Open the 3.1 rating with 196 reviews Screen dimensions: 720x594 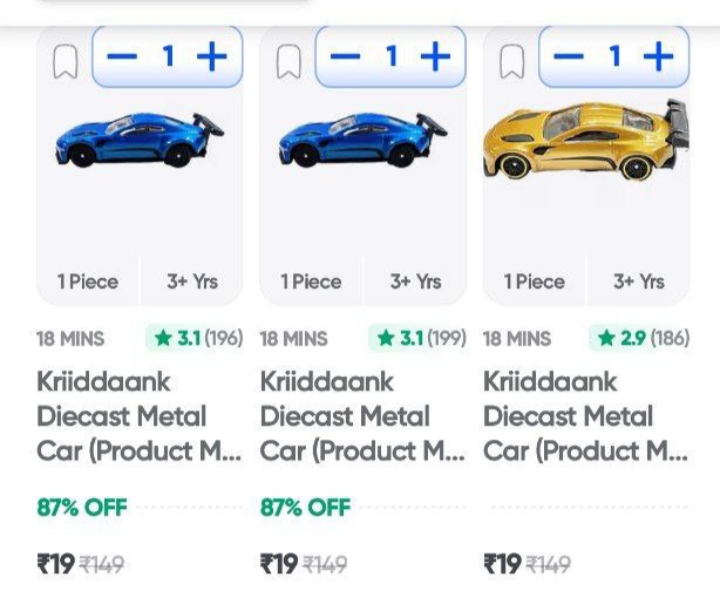tap(197, 338)
